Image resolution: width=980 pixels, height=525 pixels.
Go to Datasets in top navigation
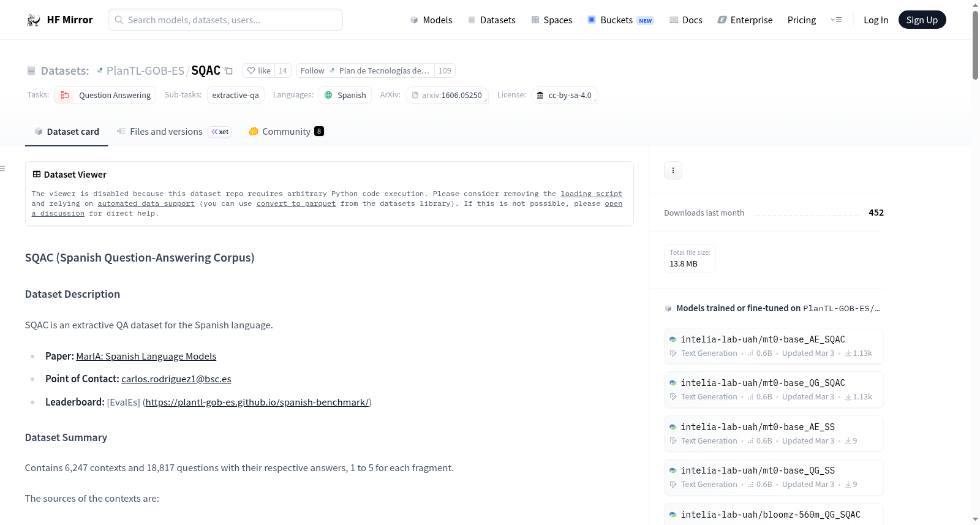pyautogui.click(x=491, y=20)
